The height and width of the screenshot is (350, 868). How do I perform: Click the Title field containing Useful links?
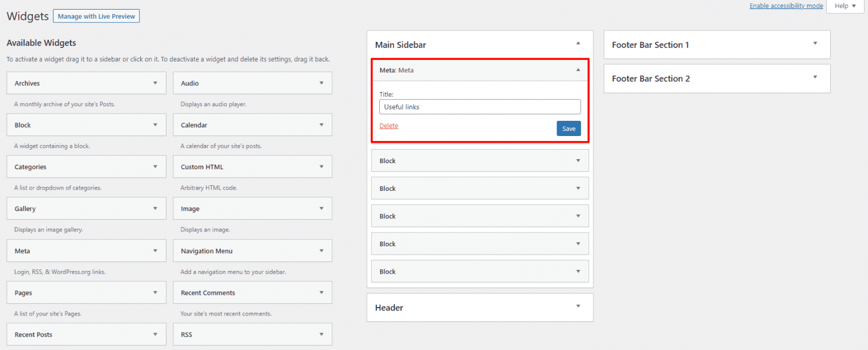click(480, 107)
